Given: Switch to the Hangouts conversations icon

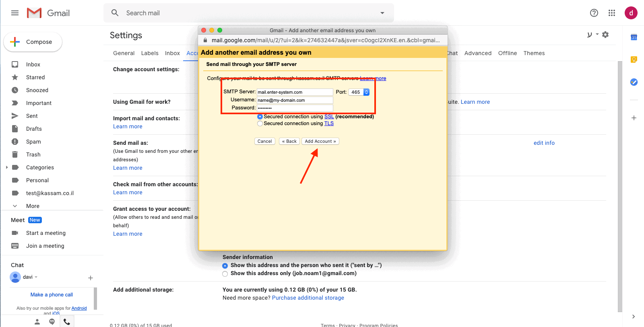Looking at the screenshot, I should tap(52, 321).
